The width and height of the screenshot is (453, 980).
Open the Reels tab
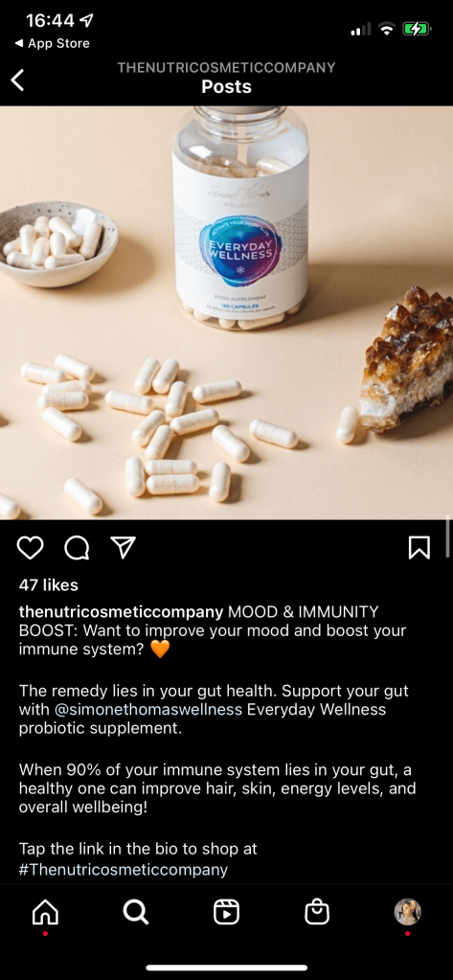click(226, 913)
